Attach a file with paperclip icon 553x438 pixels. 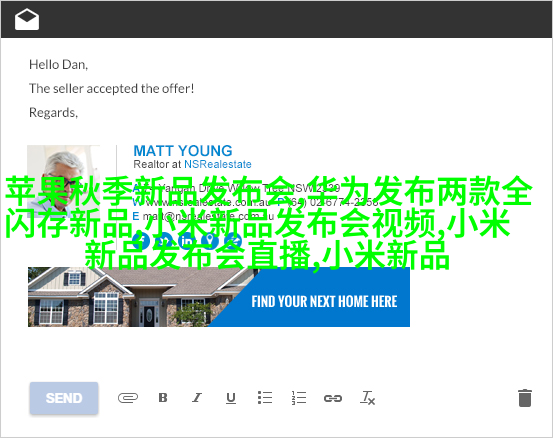[x=128, y=398]
